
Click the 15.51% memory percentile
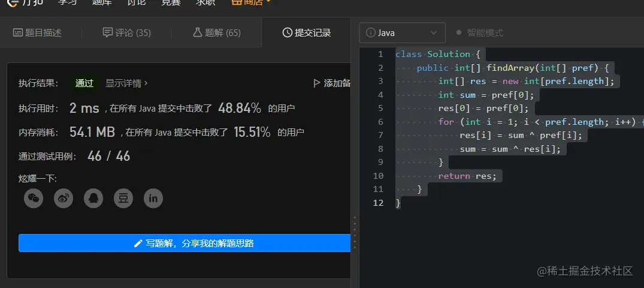point(252,132)
